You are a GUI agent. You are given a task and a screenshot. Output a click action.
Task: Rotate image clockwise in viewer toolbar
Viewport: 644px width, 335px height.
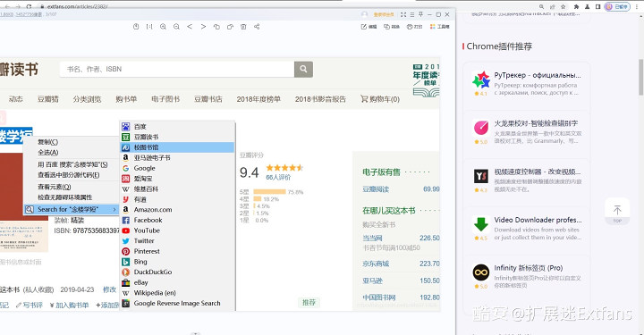pos(230,27)
